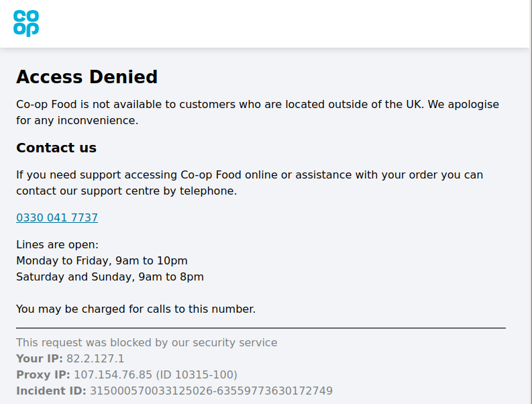Click the Saturday and Sunday opening hours line

coord(110,277)
